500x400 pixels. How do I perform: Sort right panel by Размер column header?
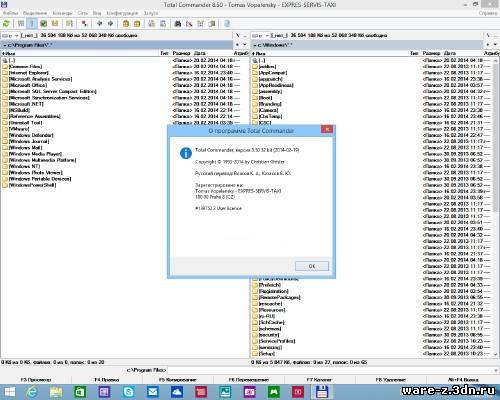click(431, 53)
